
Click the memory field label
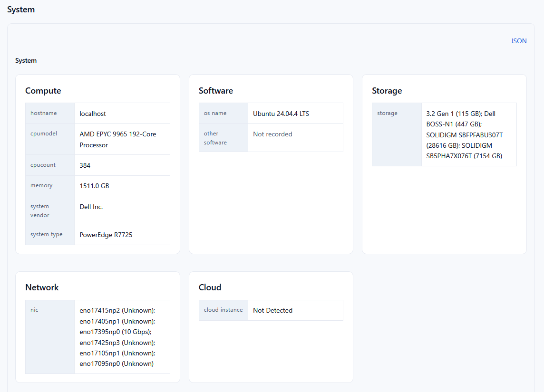[x=41, y=185]
